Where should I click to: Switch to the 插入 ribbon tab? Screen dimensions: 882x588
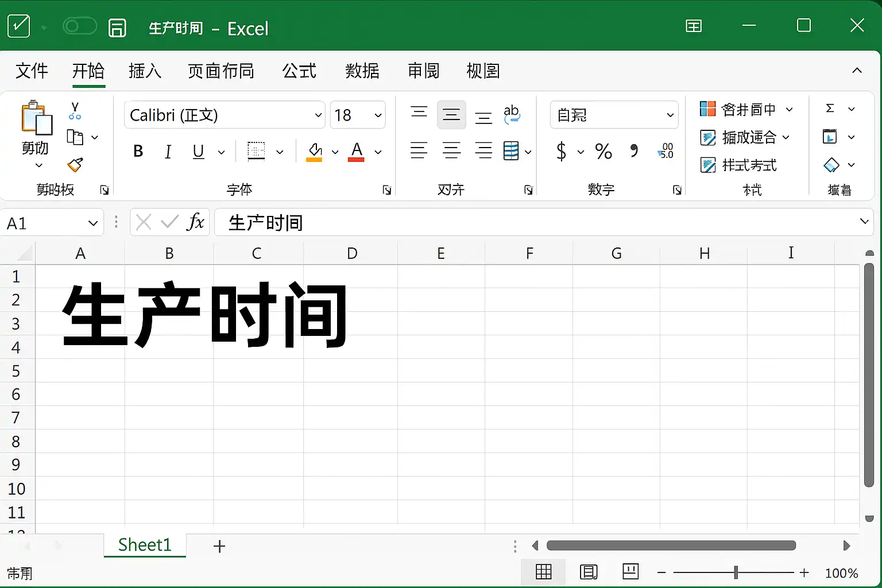pos(145,71)
